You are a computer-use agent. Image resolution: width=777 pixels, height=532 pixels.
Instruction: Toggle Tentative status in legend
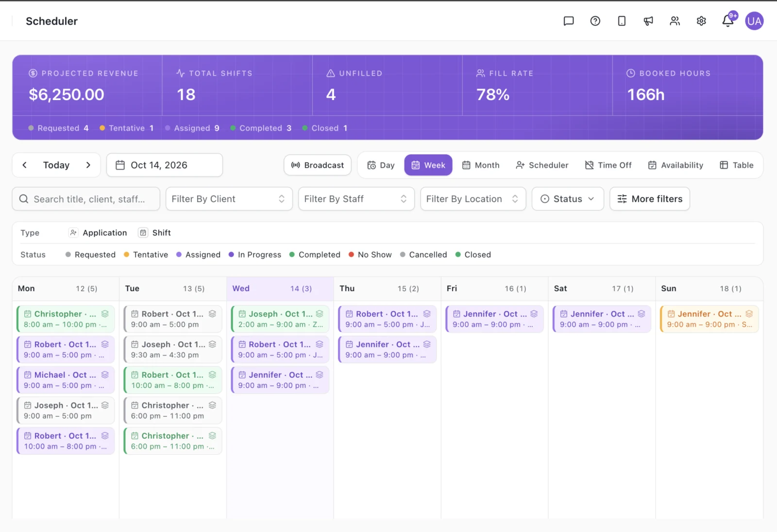click(x=146, y=255)
